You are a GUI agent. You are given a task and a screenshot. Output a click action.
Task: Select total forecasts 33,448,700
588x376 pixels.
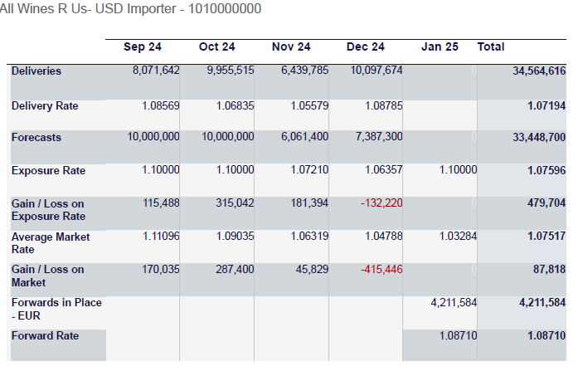point(539,137)
